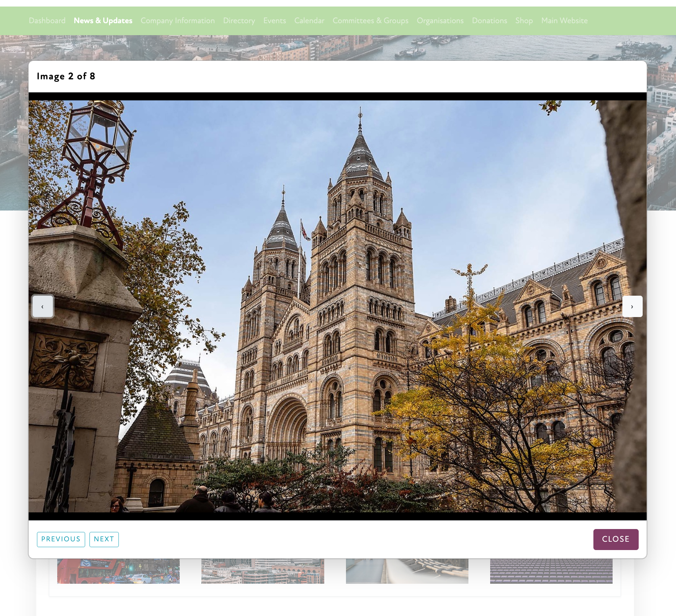Image resolution: width=676 pixels, height=616 pixels.
Task: Open Company Information in navigation
Action: click(178, 21)
